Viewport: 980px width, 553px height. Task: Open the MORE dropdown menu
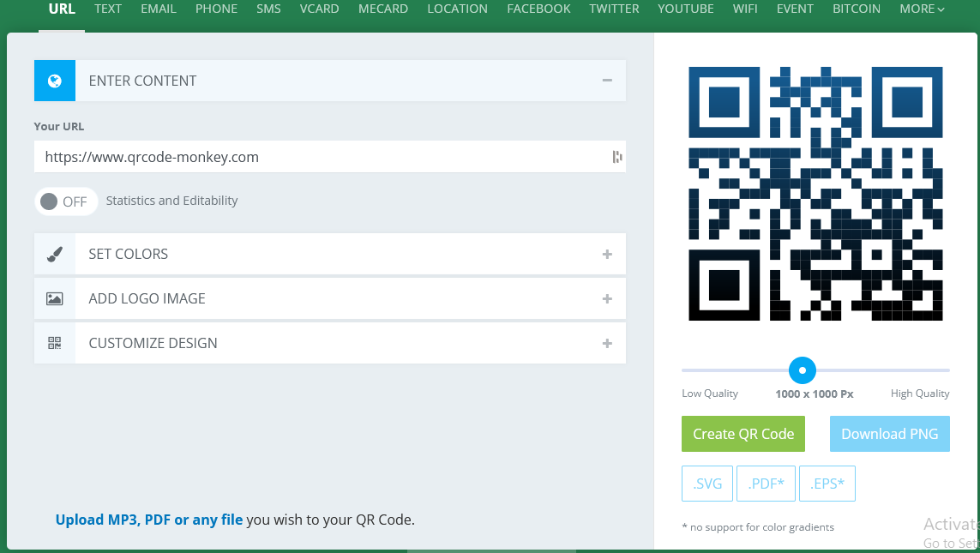[922, 9]
